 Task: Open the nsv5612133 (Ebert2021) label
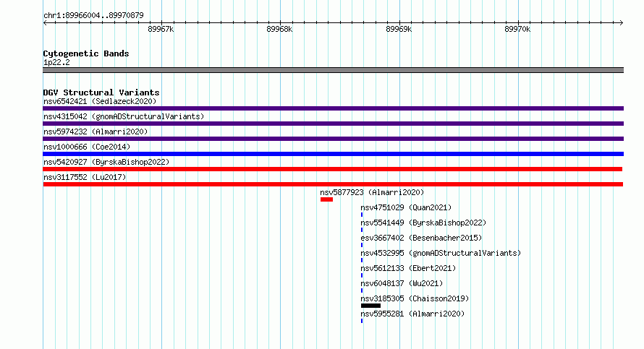coord(408,268)
